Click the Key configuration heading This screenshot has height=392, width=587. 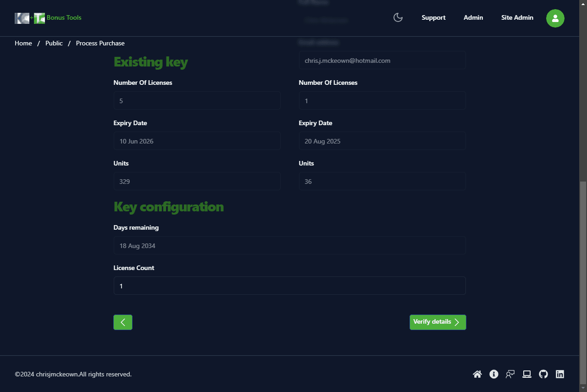169,207
